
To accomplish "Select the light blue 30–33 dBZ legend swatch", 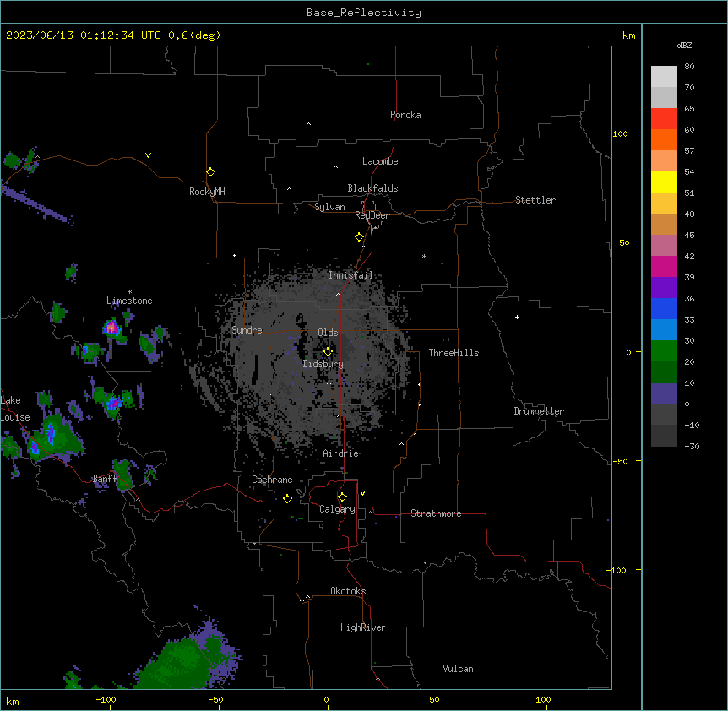I will point(664,330).
